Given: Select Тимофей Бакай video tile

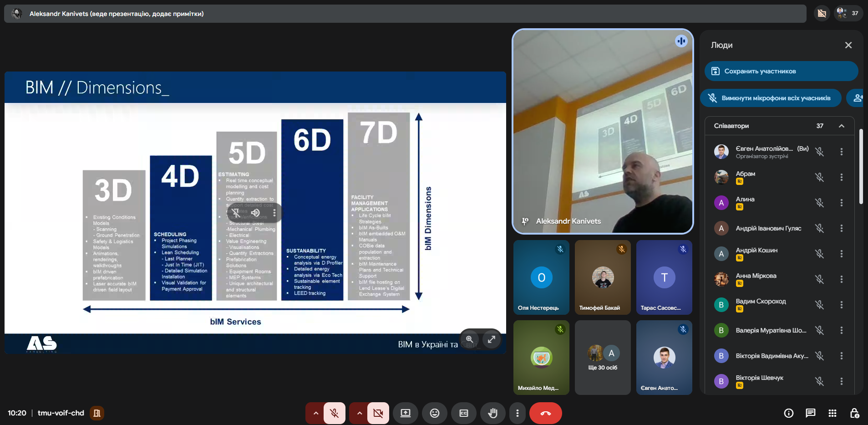Looking at the screenshot, I should 603,277.
